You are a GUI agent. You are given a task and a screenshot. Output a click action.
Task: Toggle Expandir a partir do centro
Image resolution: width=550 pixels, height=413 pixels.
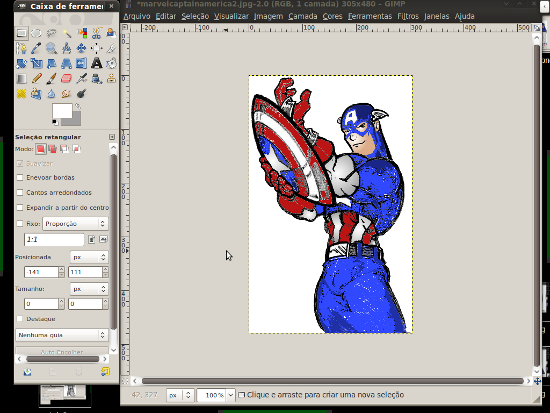click(x=20, y=208)
